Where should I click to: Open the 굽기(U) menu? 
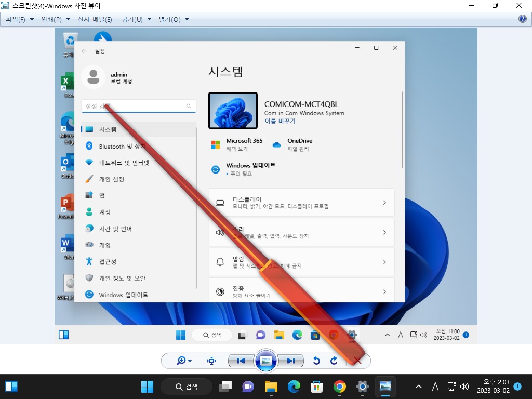[137, 19]
